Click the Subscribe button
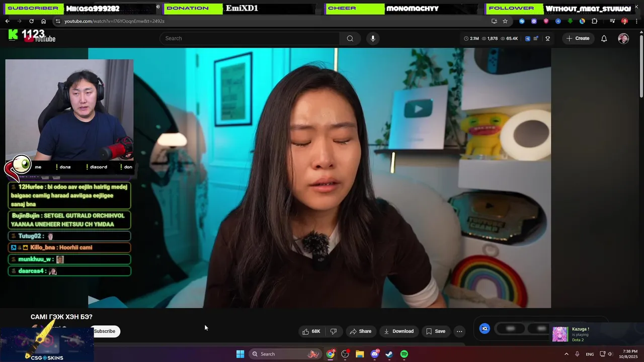This screenshot has width=644, height=362. point(105,331)
